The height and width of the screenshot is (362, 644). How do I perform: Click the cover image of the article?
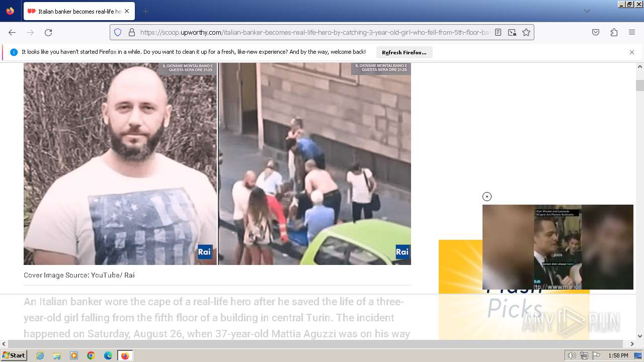[x=217, y=163]
